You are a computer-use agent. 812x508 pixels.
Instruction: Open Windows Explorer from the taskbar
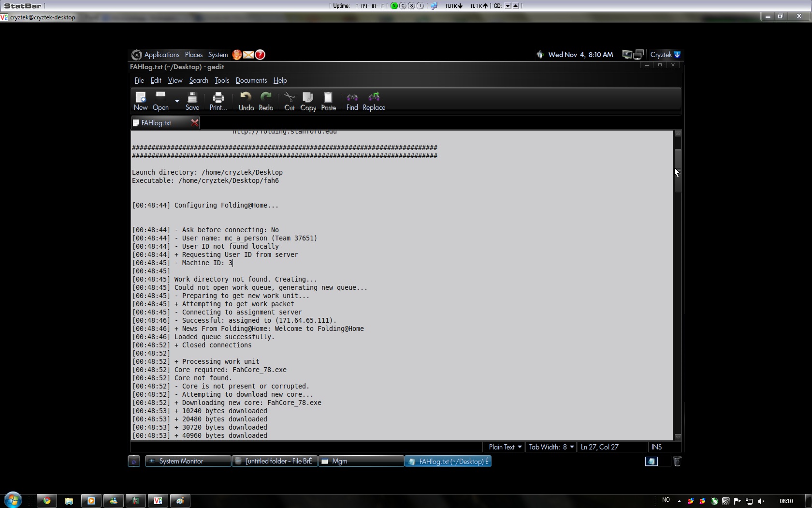point(69,501)
